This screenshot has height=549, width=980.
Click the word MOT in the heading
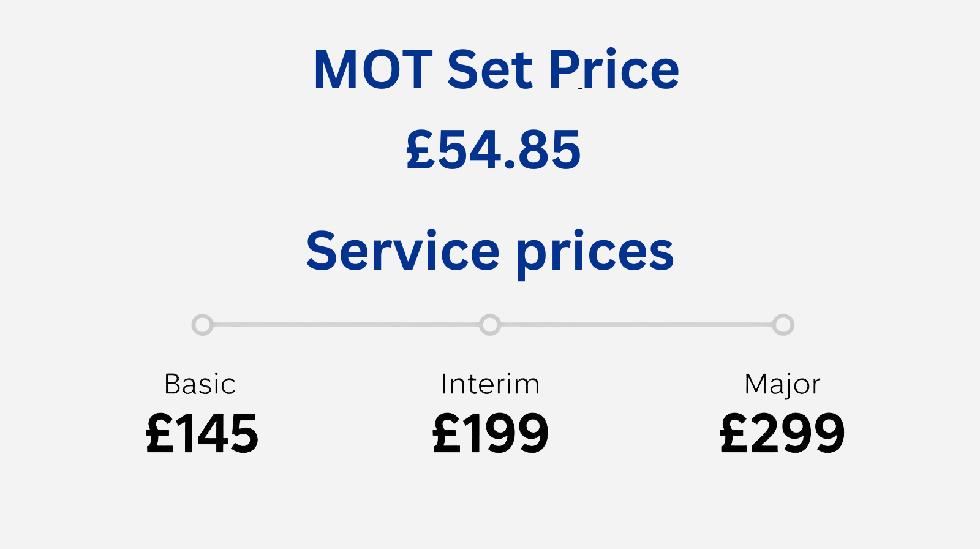click(373, 70)
